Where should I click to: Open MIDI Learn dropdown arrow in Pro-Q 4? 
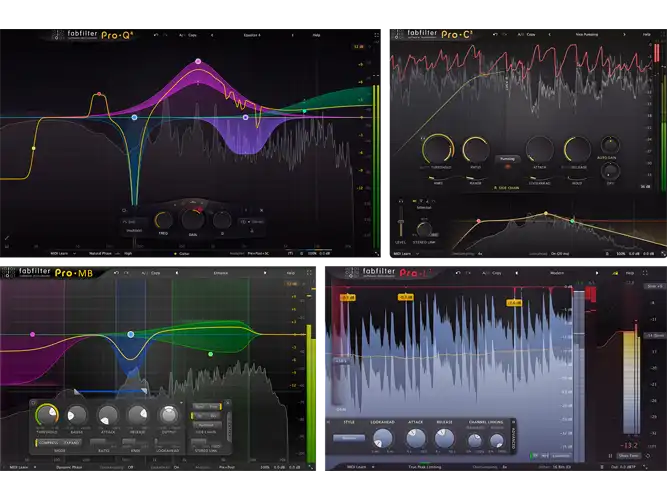[74, 254]
